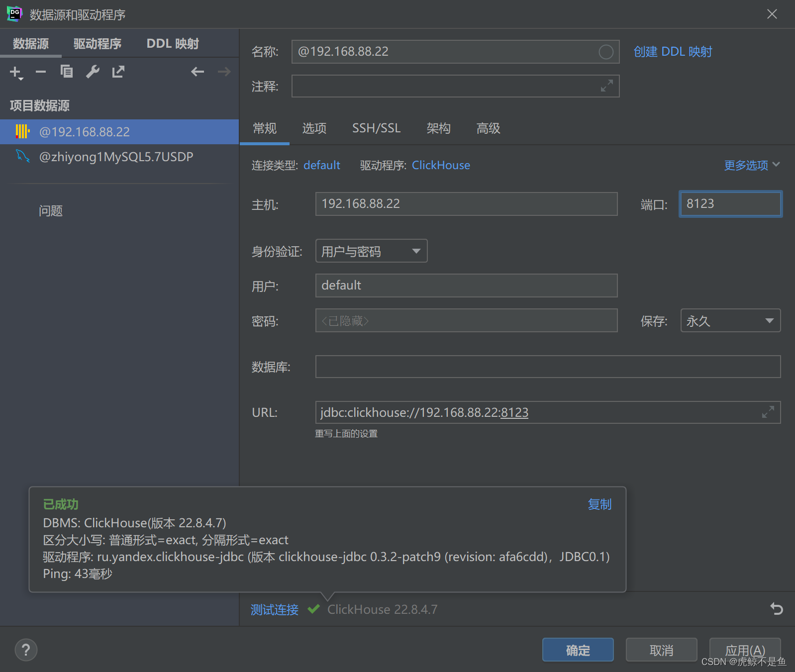The image size is (795, 672).
Task: Click the color circle in name field
Action: pyautogui.click(x=606, y=52)
